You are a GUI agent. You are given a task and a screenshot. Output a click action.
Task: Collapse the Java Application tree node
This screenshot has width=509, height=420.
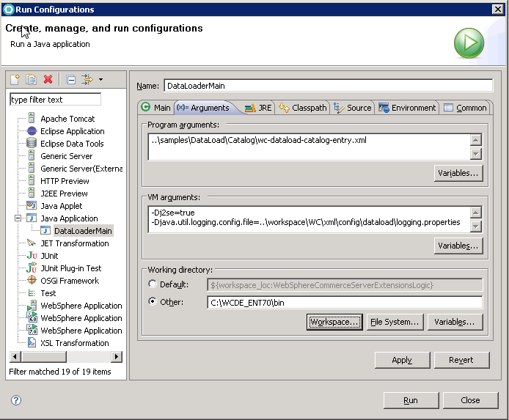(17, 218)
